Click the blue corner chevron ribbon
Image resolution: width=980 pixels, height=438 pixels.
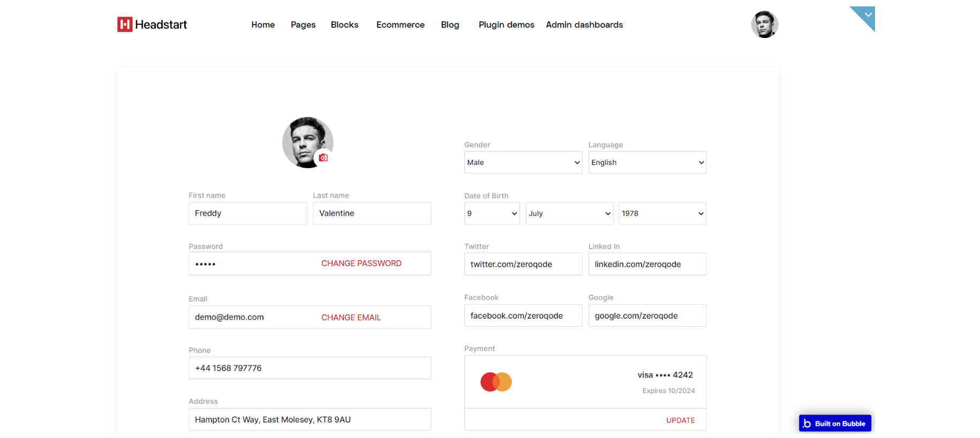tap(865, 16)
